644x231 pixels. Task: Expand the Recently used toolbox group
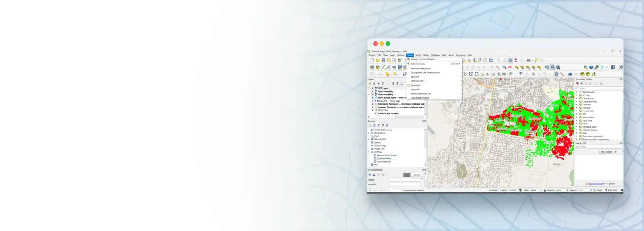click(577, 92)
